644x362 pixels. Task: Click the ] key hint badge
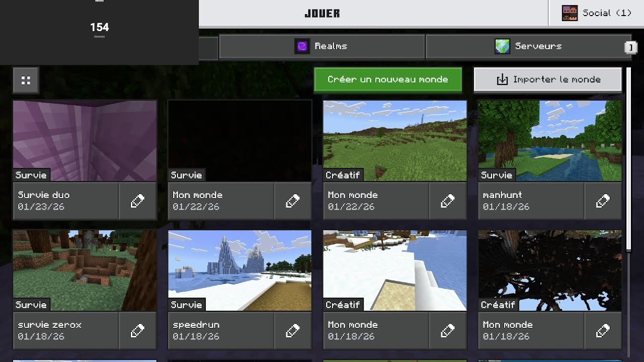point(630,47)
